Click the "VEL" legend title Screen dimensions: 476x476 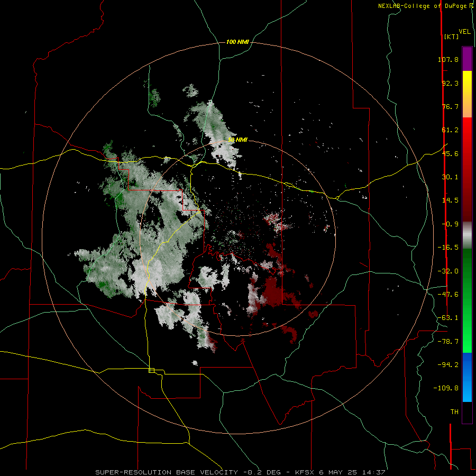(x=464, y=32)
